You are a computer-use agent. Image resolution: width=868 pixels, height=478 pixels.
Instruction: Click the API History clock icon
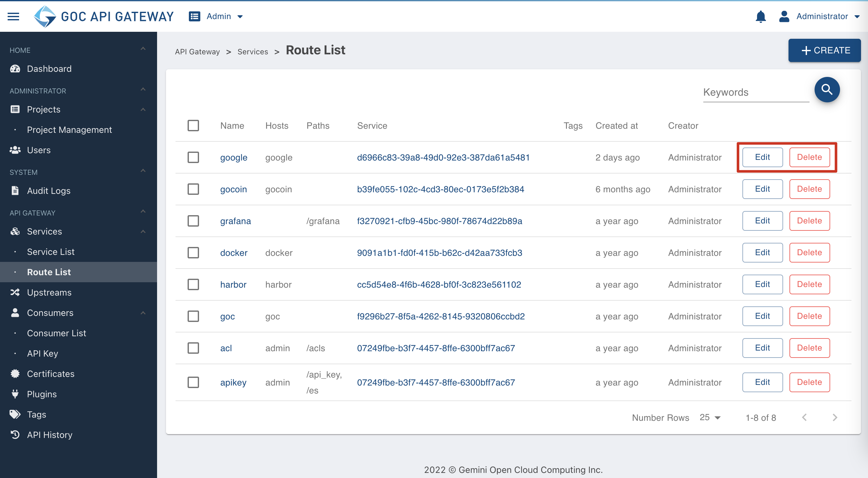coord(15,434)
